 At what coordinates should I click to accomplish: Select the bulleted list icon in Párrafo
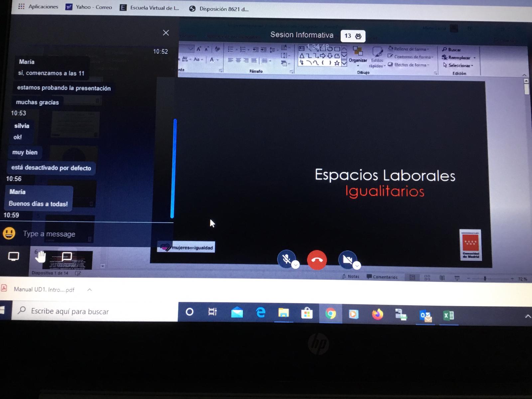(231, 50)
